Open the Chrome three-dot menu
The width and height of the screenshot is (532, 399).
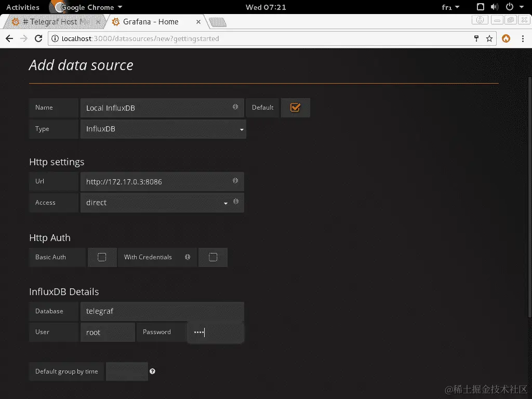tap(523, 38)
